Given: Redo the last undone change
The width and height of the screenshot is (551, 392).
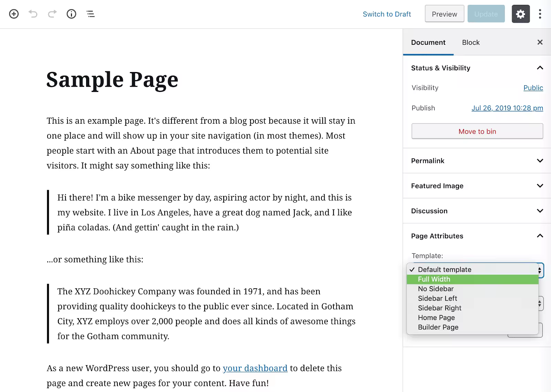Looking at the screenshot, I should (x=52, y=14).
